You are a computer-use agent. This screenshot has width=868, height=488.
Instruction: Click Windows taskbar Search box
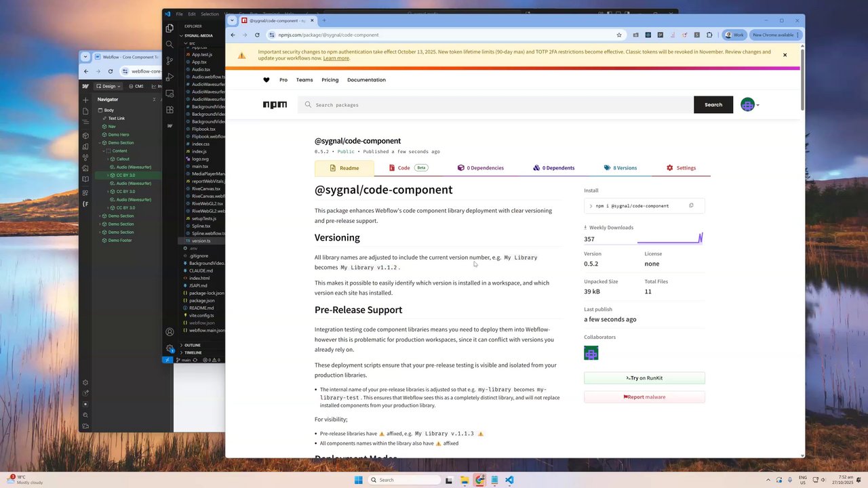tap(404, 480)
